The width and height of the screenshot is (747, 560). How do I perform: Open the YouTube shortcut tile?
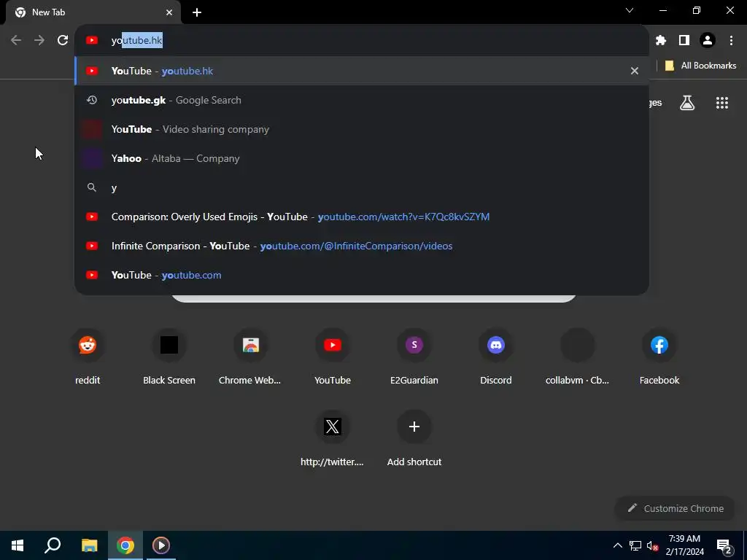333,355
